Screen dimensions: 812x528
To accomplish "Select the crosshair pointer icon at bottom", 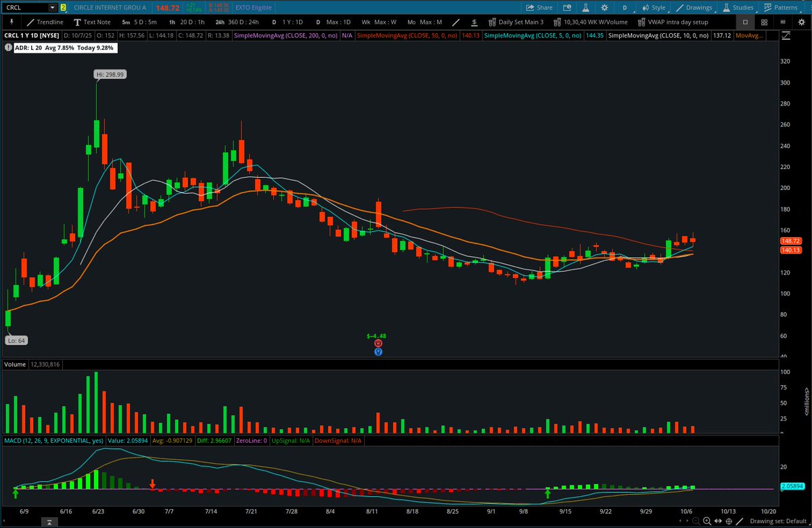I will tap(729, 521).
